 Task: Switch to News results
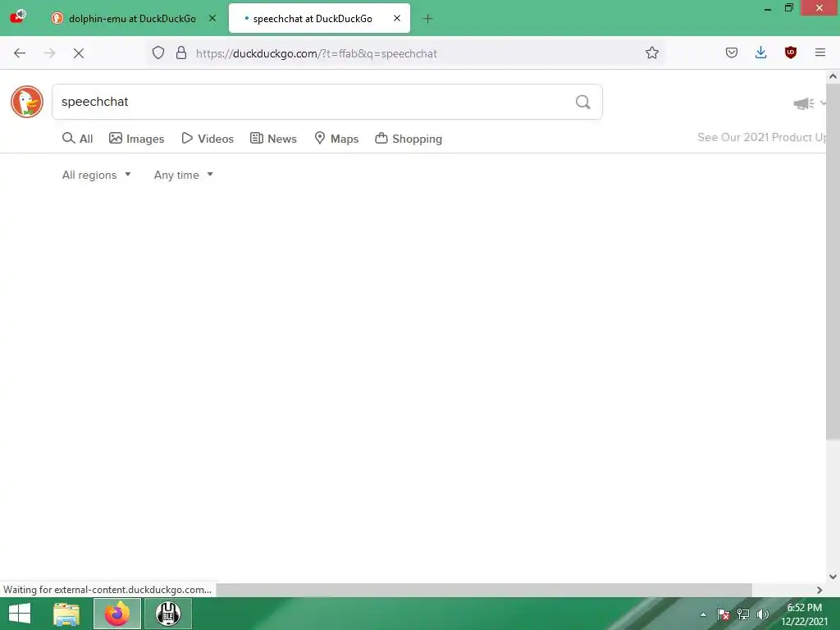click(273, 139)
